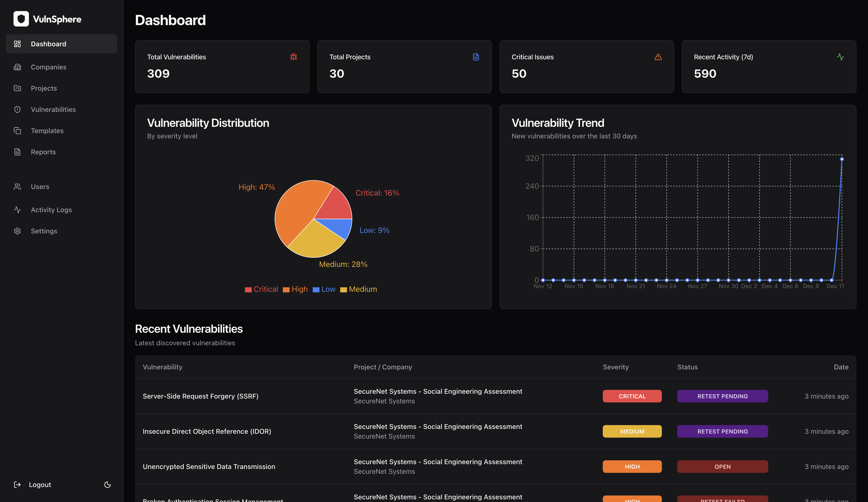Click the CRITICAL severity badge
The height and width of the screenshot is (502, 868).
point(632,396)
